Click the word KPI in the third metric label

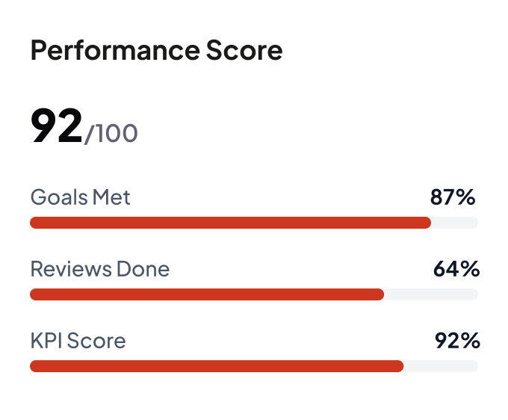tap(47, 341)
